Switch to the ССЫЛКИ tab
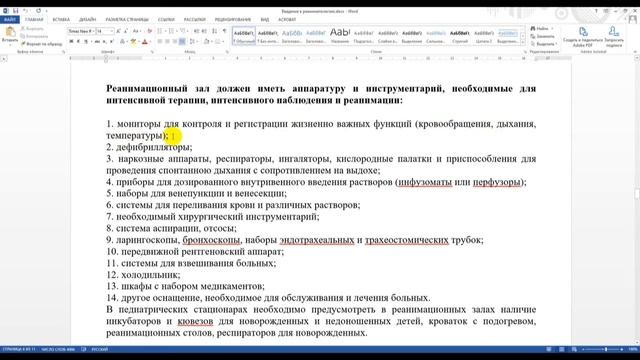Viewport: 640px width, 360px height. point(166,19)
